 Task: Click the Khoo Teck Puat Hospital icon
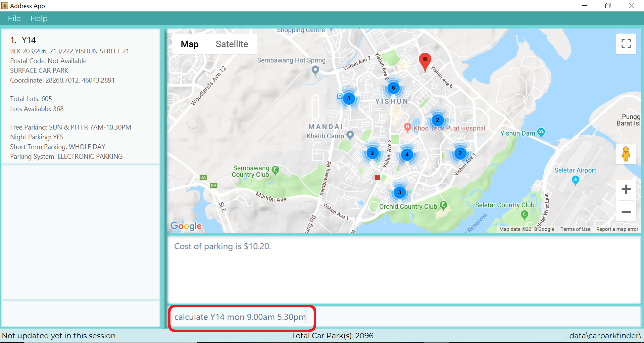coord(407,127)
